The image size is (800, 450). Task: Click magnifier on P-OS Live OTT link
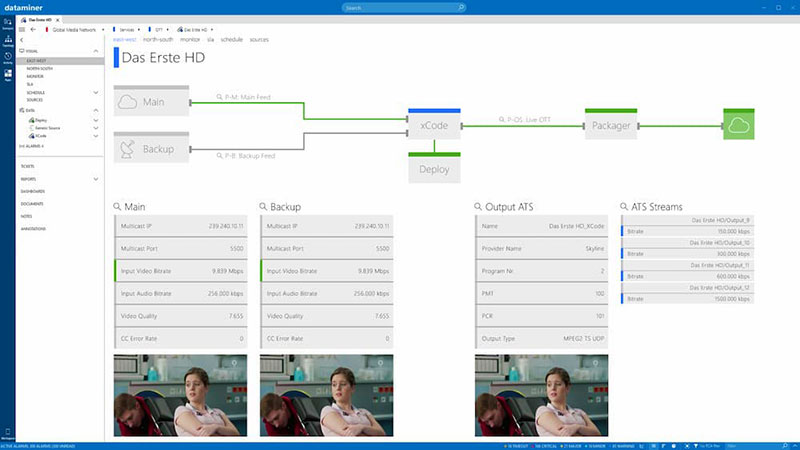point(502,119)
